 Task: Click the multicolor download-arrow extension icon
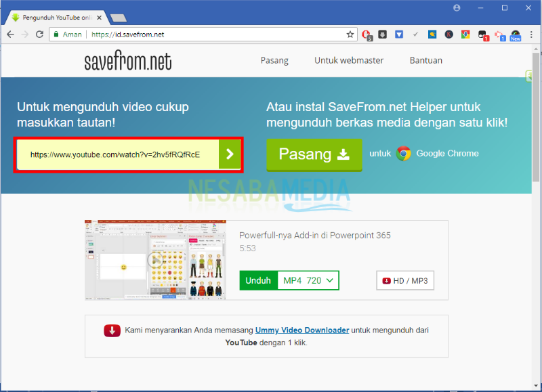pyautogui.click(x=465, y=35)
